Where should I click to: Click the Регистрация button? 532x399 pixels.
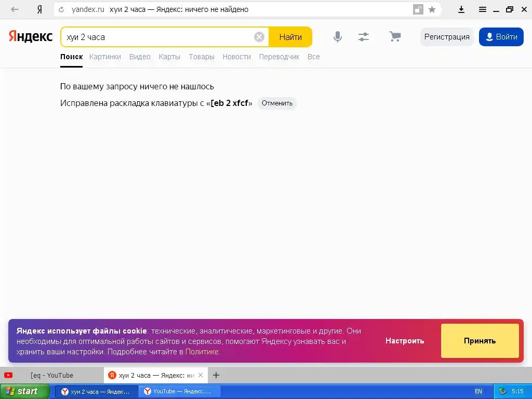447,37
